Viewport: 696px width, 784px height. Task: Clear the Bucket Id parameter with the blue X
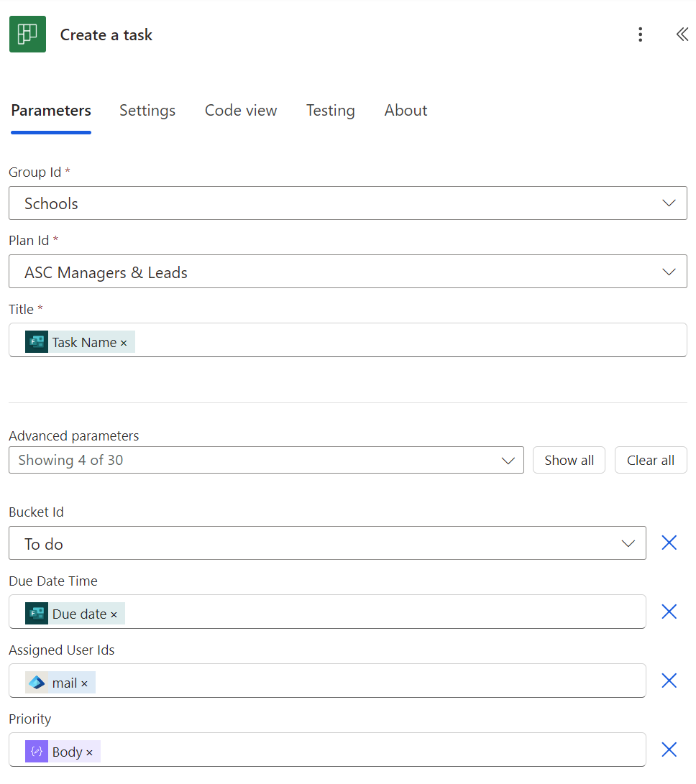coord(669,543)
